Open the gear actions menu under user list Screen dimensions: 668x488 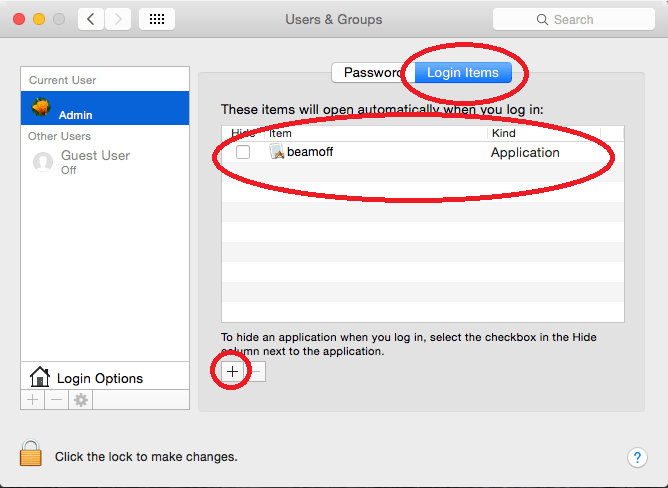81,399
